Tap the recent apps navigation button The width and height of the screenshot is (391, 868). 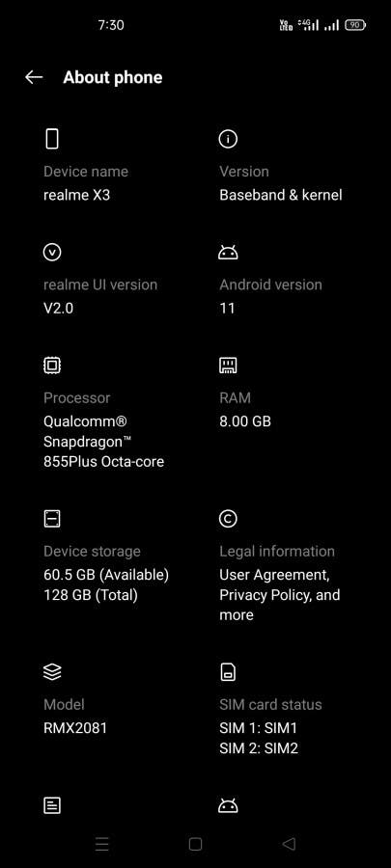102,844
